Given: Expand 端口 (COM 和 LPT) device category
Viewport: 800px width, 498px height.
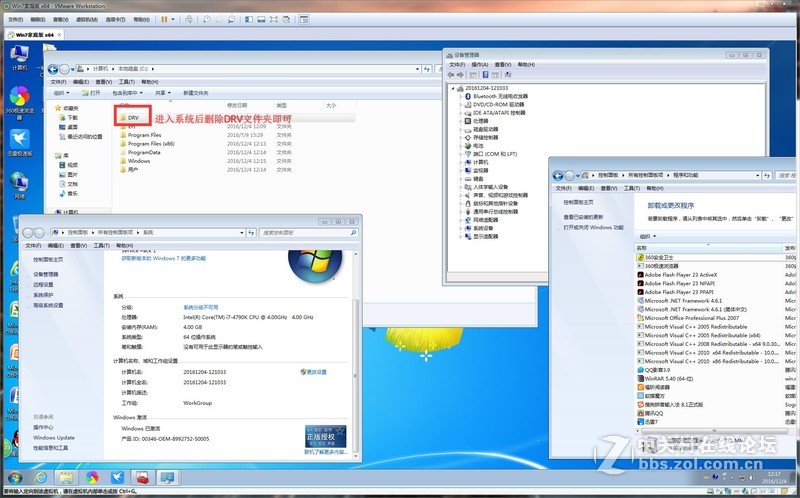Looking at the screenshot, I should pyautogui.click(x=461, y=154).
